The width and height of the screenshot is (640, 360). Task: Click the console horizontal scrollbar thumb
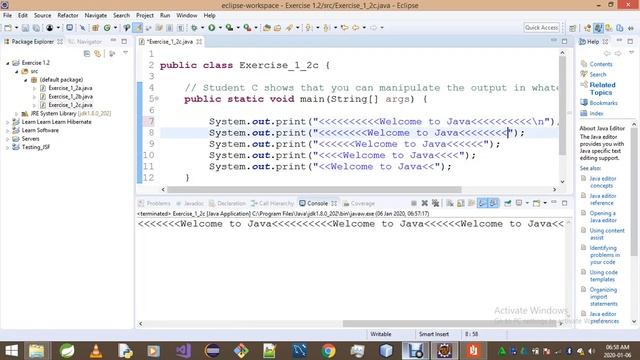[450, 324]
